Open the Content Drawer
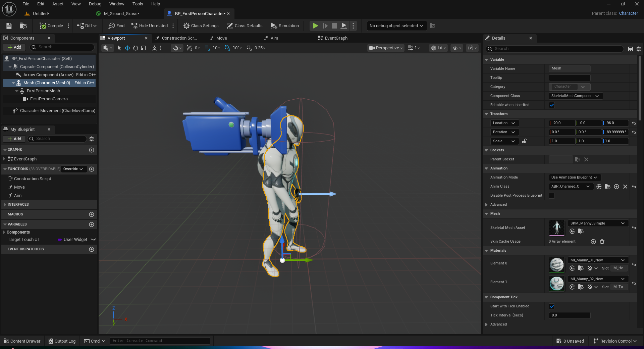 pyautogui.click(x=22, y=341)
